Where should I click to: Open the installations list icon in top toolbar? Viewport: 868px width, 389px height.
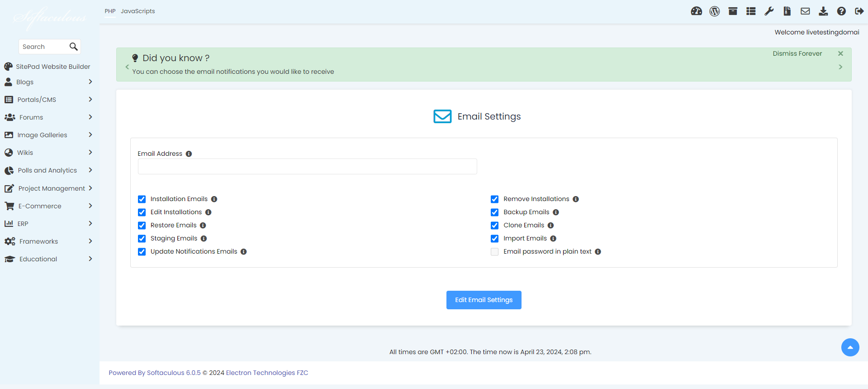751,11
